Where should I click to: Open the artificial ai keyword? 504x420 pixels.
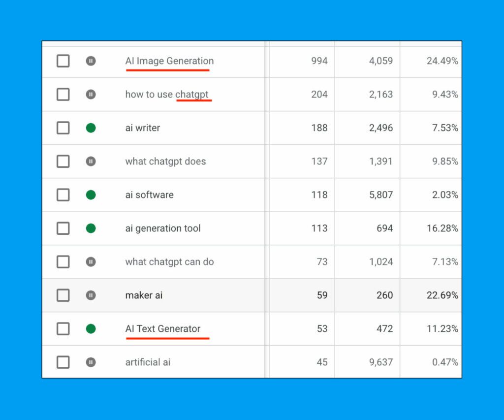point(148,362)
